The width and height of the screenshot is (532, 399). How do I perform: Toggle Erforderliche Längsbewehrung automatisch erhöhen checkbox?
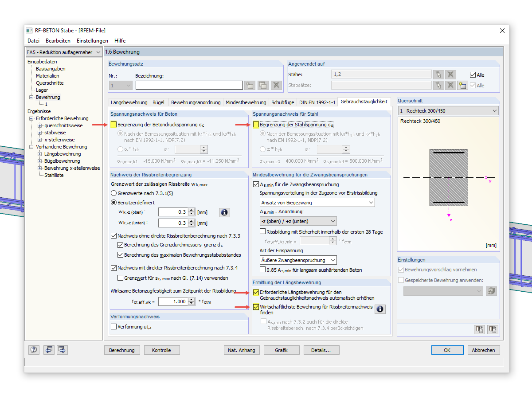point(256,293)
